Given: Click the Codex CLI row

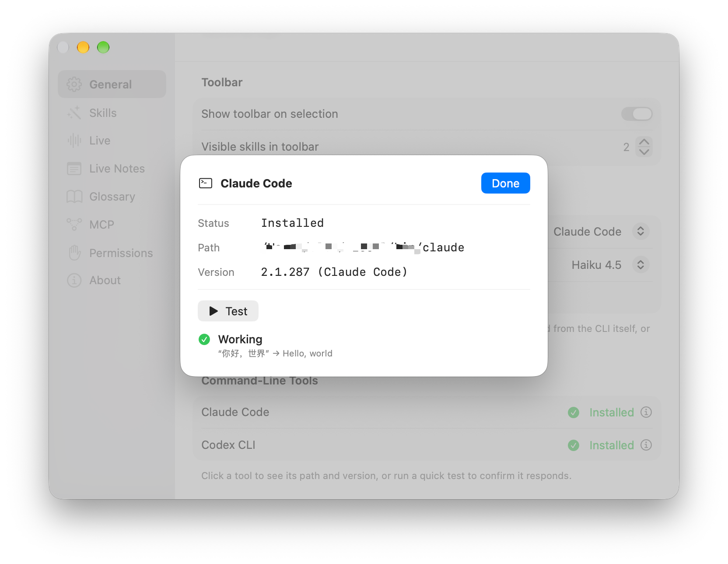Looking at the screenshot, I should (x=427, y=445).
